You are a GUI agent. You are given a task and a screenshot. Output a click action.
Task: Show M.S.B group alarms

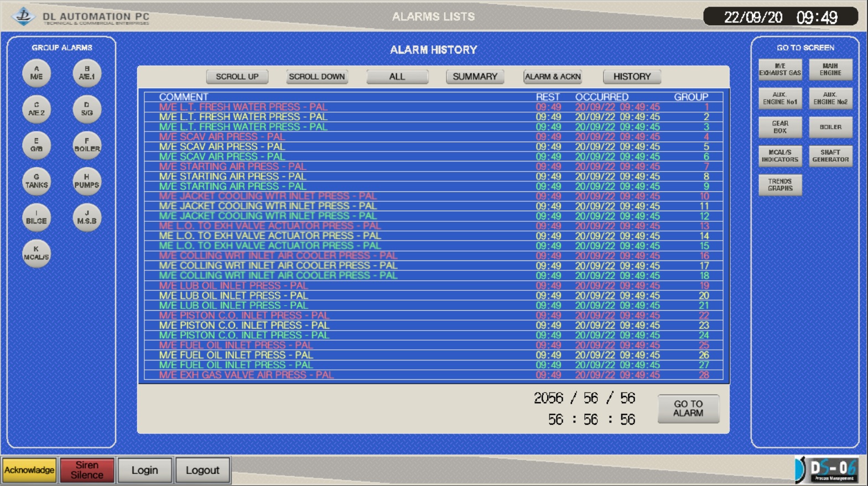(87, 217)
